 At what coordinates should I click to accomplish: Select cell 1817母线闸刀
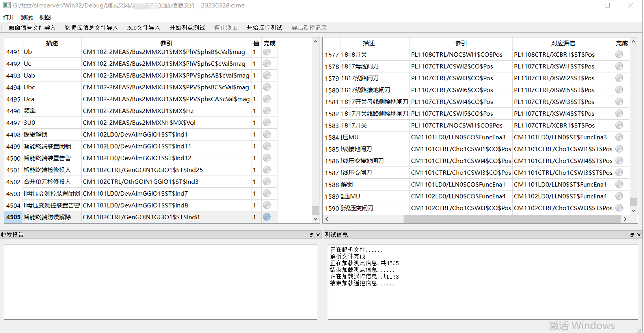click(x=375, y=67)
